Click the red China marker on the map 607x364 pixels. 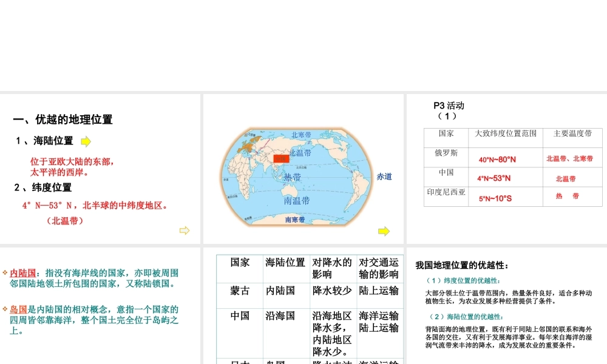tap(282, 158)
